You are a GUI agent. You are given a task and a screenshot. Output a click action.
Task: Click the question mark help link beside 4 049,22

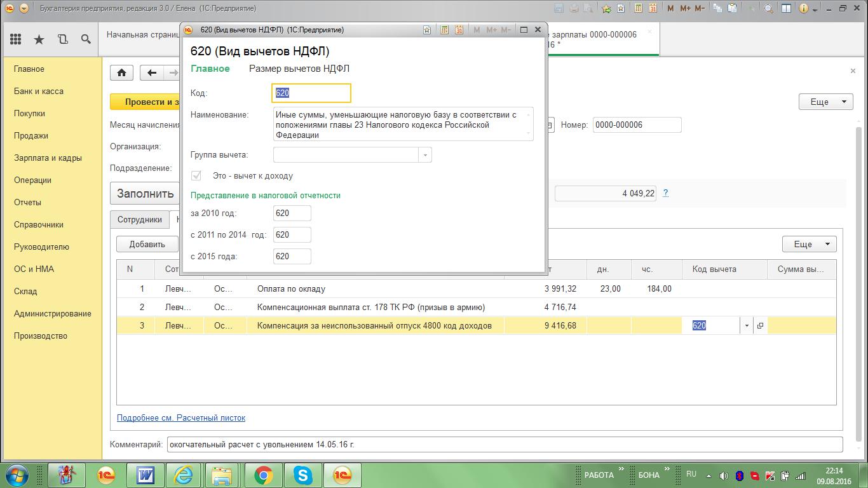tap(665, 193)
